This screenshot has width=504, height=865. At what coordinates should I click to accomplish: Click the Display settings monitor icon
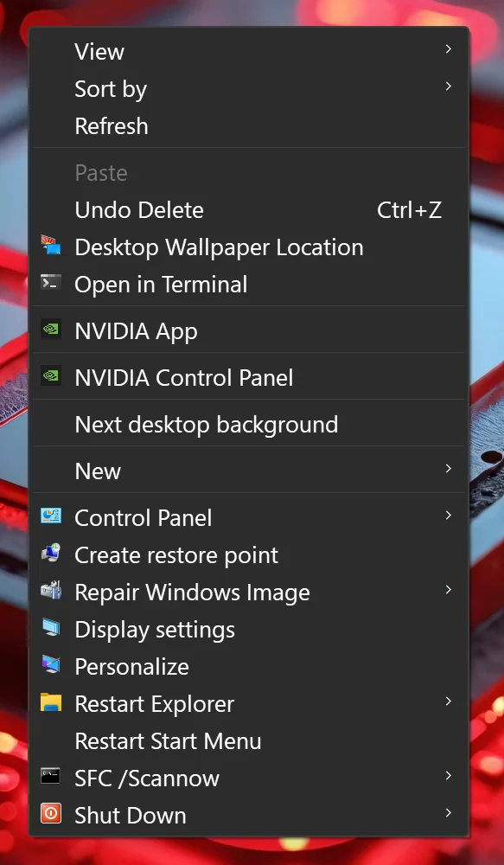tap(51, 628)
